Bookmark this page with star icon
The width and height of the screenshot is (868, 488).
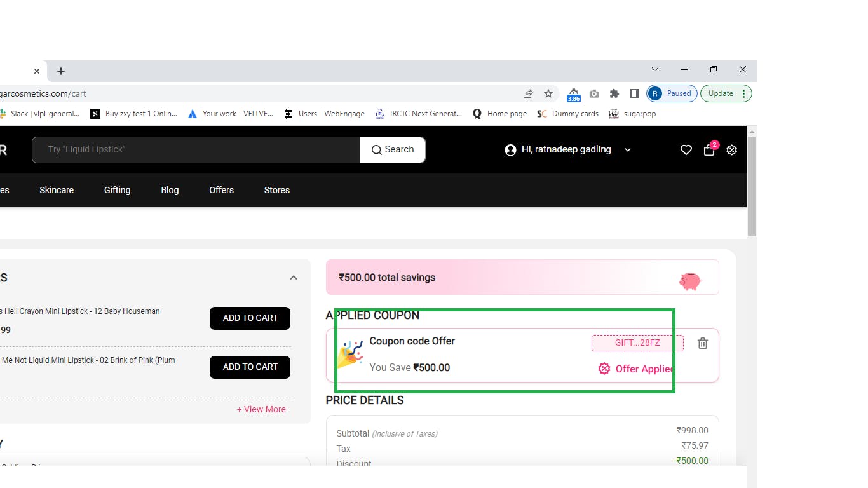click(548, 93)
